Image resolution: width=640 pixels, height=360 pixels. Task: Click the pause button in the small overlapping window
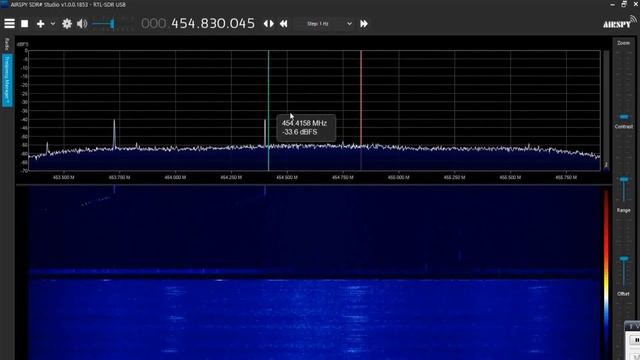[636, 340]
